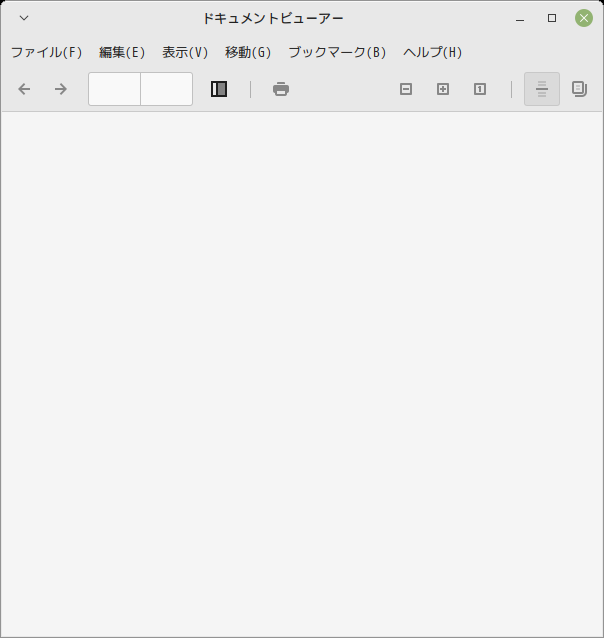The height and width of the screenshot is (638, 604).
Task: Open the 編集(E) menu
Action: [122, 52]
